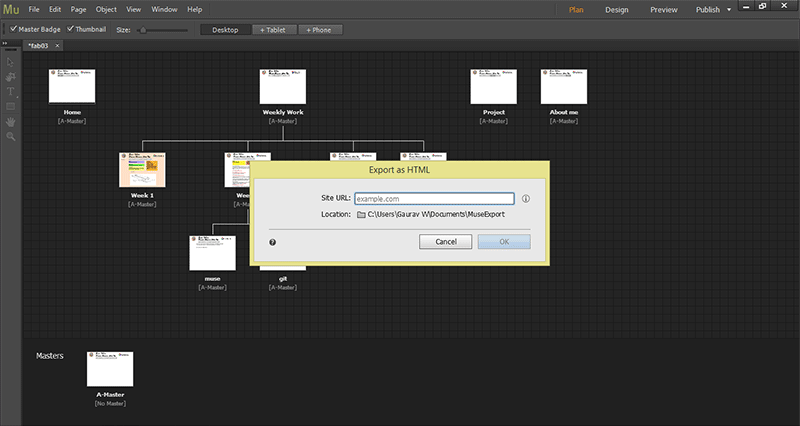Click the Site URL input field
The image size is (800, 426).
pos(434,198)
